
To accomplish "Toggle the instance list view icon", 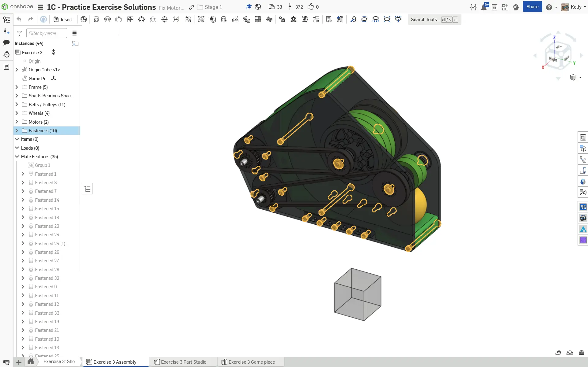I will point(74,33).
